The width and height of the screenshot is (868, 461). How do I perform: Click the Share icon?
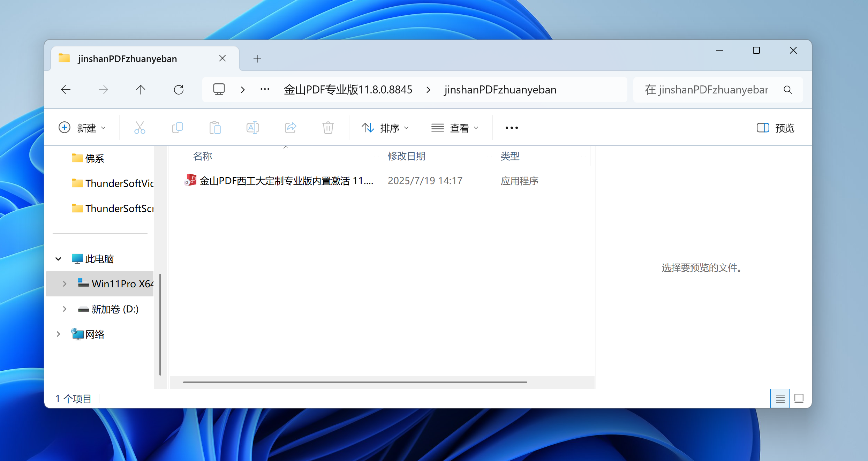click(290, 128)
